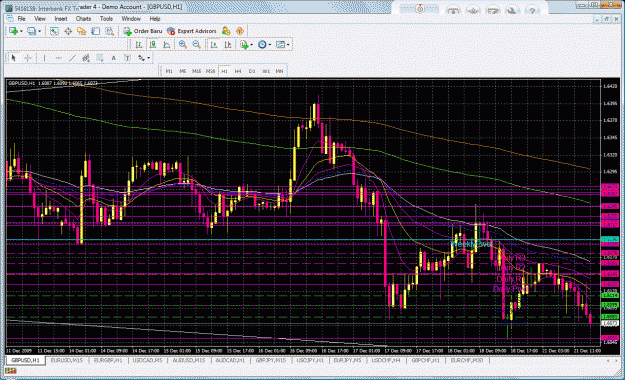Expand the Periods dropdown arrow
The width and height of the screenshot is (625, 380).
(x=270, y=45)
